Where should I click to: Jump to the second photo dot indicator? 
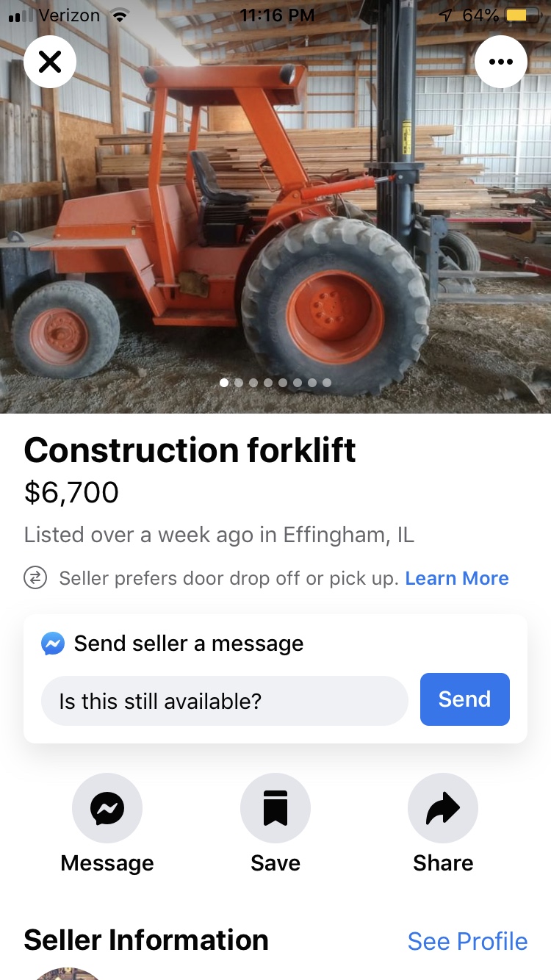tap(239, 383)
